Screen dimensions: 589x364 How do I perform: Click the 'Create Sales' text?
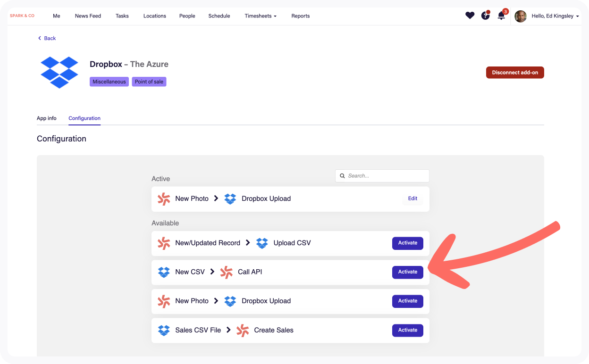(274, 331)
